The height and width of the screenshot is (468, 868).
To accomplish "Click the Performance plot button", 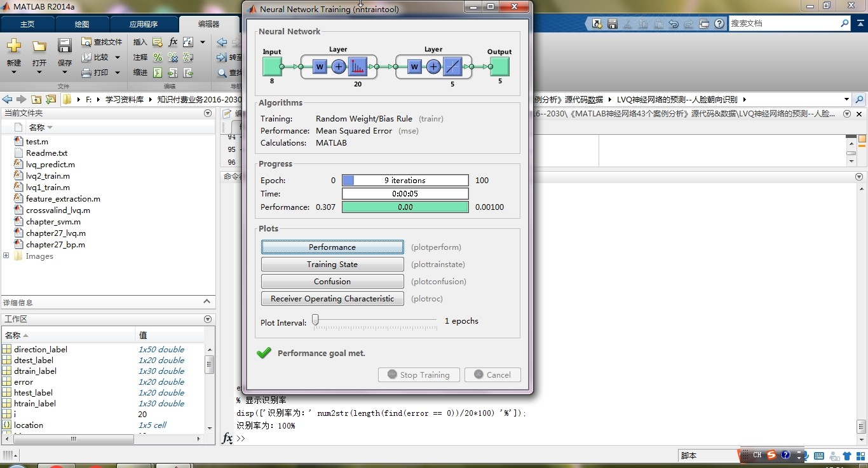I will 332,247.
